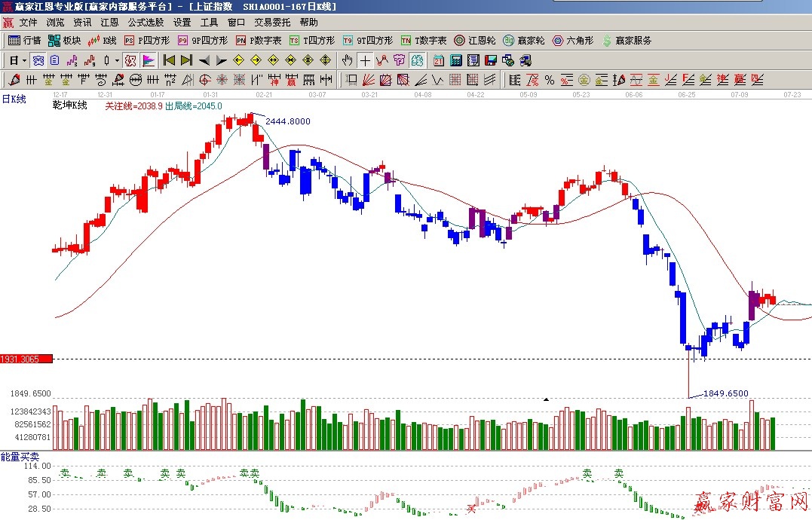
Task: Open the calculator icon in toolbar
Action: (x=457, y=60)
